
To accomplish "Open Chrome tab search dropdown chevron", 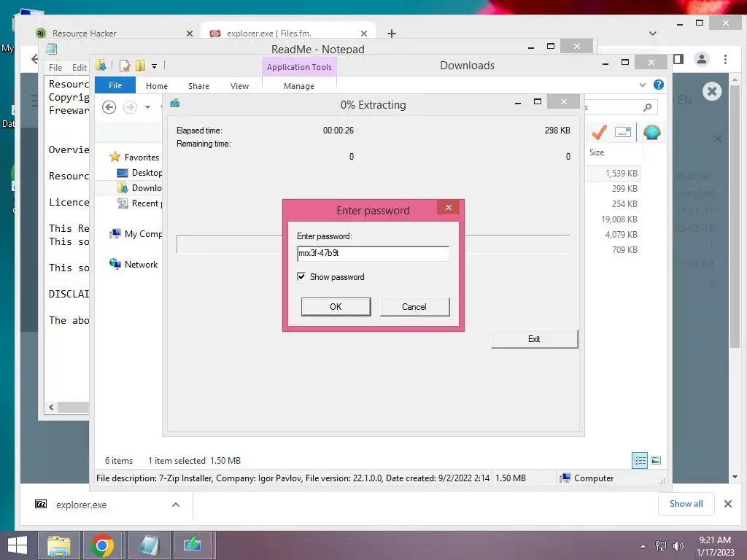I will pos(653,34).
